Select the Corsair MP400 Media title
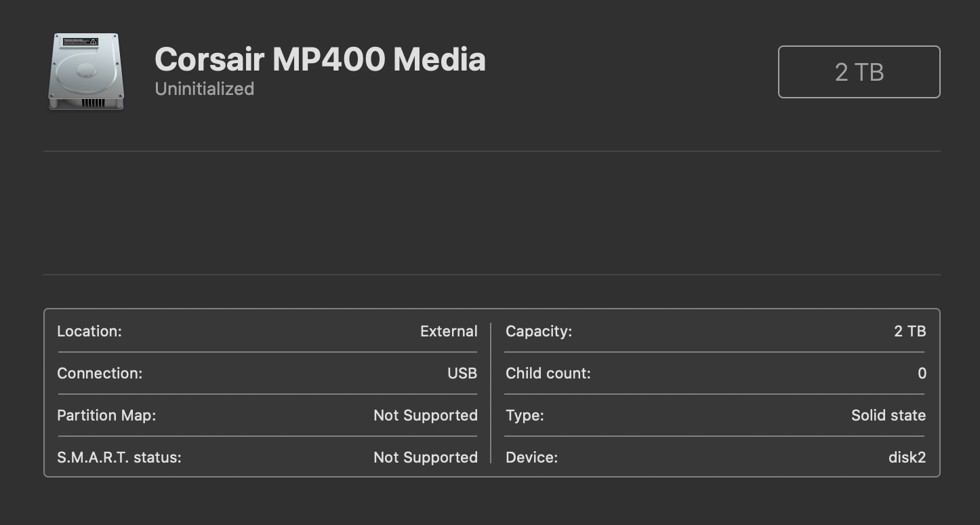980x525 pixels. [320, 59]
